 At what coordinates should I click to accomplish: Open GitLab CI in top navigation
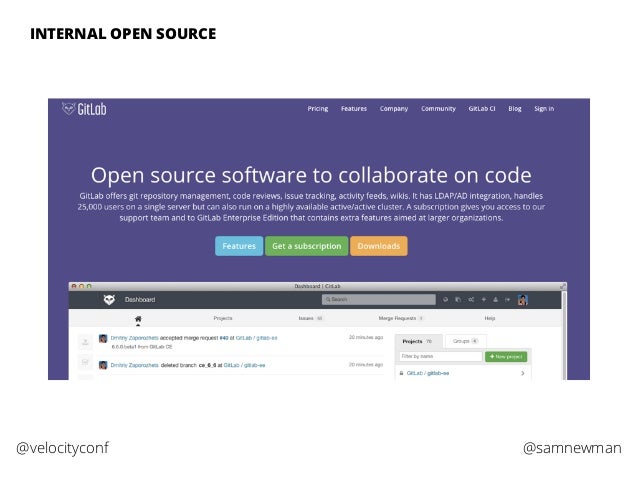(482, 109)
